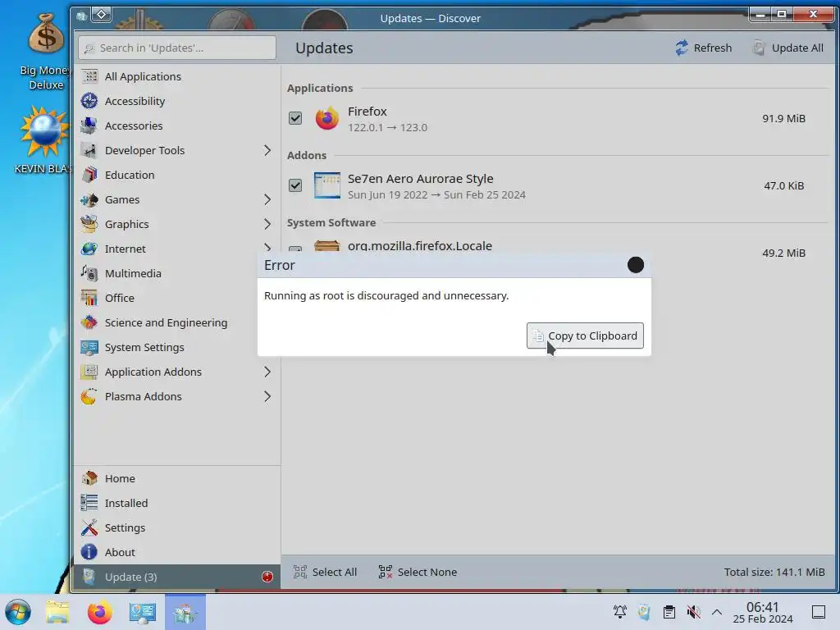840x630 pixels.
Task: Expand the Developer Tools category
Action: pyautogui.click(x=267, y=151)
